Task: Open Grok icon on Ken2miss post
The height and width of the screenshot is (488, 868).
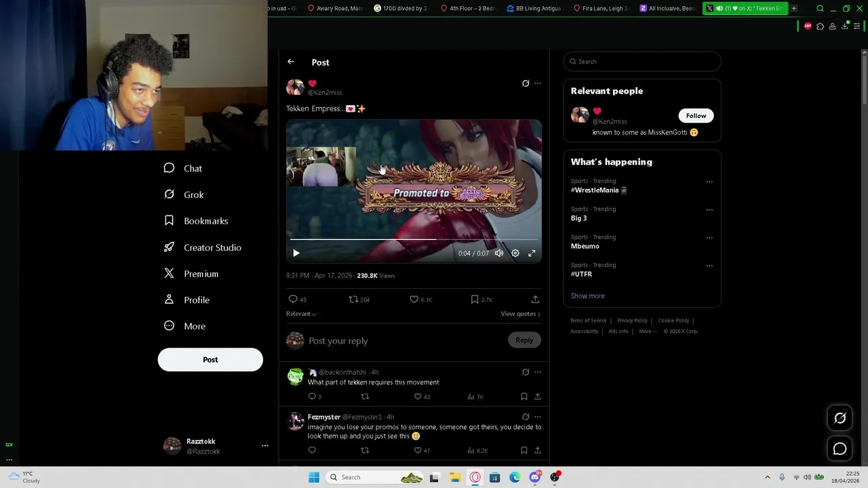Action: (526, 83)
